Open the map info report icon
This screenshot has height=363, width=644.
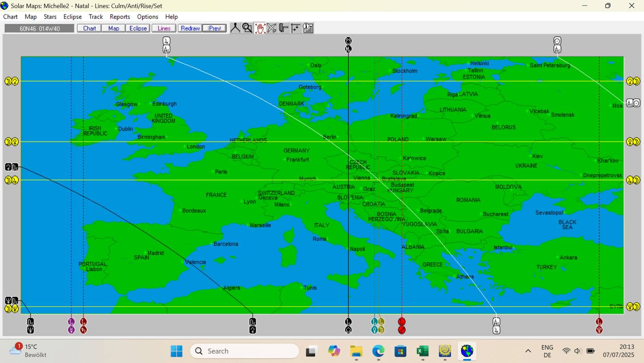point(308,28)
